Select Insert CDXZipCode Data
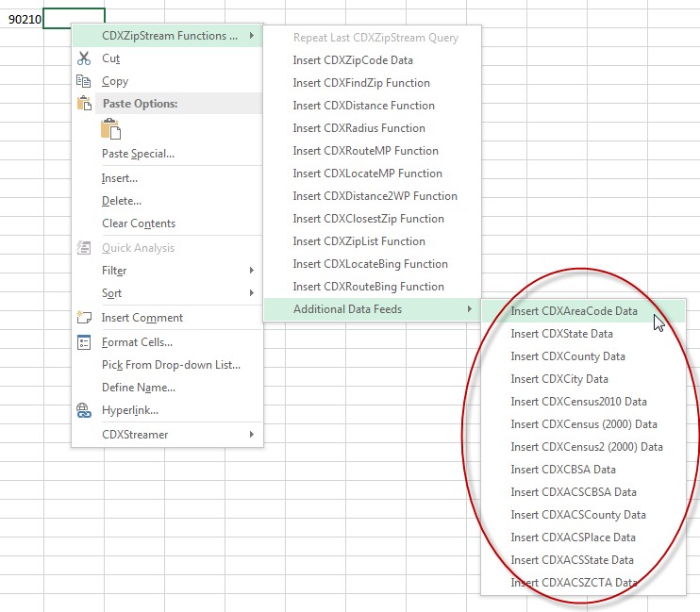This screenshot has width=700, height=612. [373, 60]
